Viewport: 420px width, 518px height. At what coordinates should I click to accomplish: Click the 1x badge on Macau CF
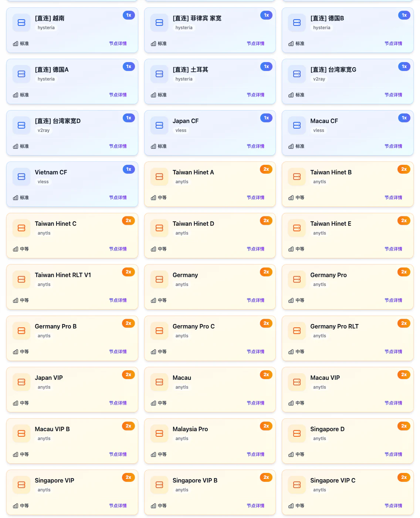pyautogui.click(x=404, y=118)
